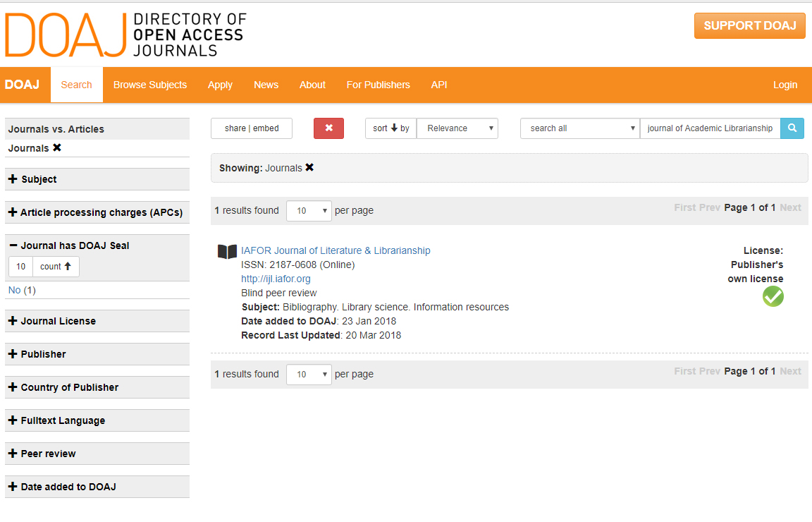Viewport: 812px width, 522px height.
Task: Click the share | embed button
Action: click(x=252, y=128)
